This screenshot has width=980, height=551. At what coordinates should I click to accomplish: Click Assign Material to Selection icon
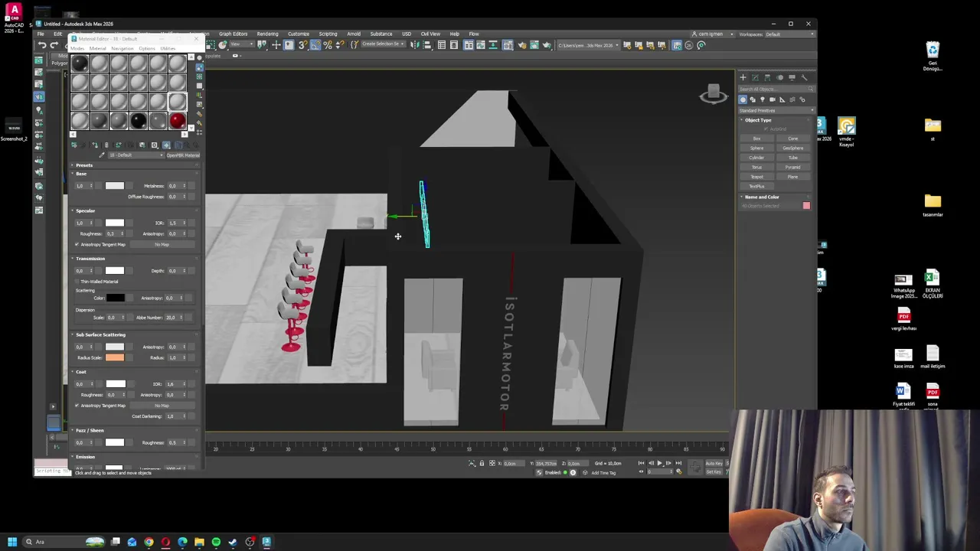[95, 145]
